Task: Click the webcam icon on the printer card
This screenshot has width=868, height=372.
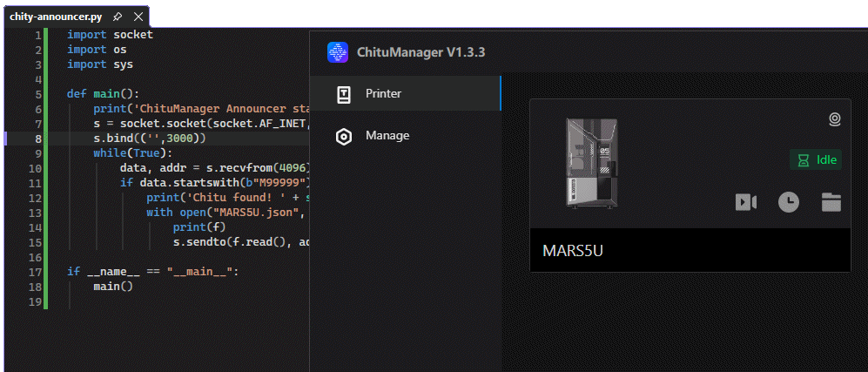Action: click(835, 118)
